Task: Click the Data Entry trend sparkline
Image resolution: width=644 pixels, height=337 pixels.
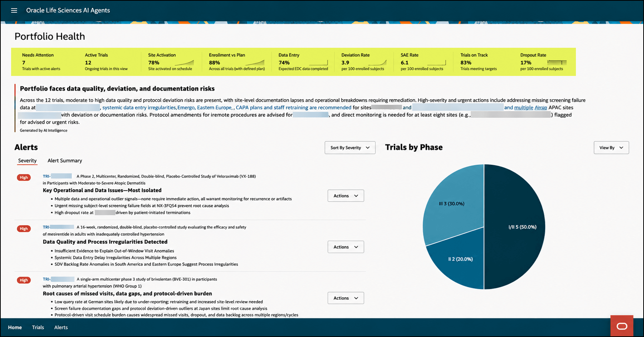Action: point(318,63)
